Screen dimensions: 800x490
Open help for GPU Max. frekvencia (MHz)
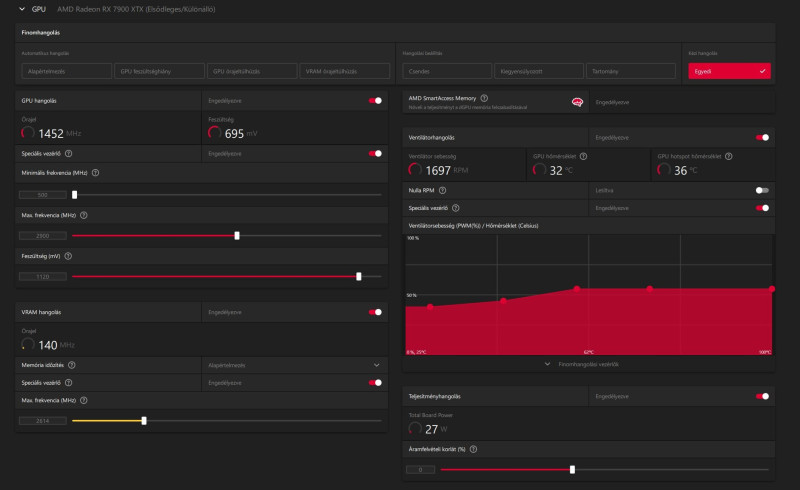pos(84,215)
